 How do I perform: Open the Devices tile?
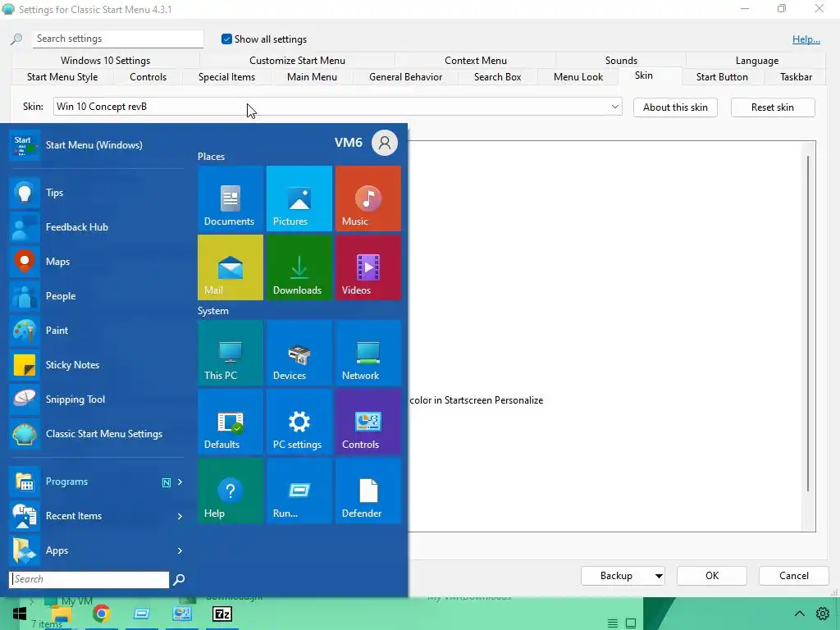tap(299, 353)
